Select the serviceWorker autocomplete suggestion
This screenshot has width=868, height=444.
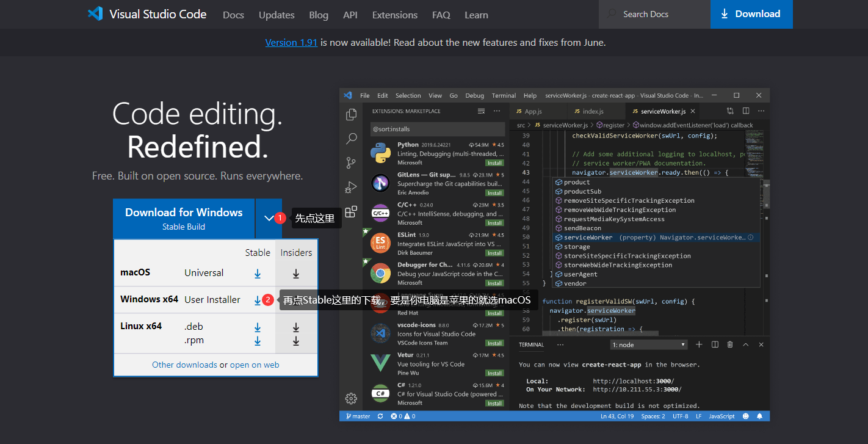656,237
